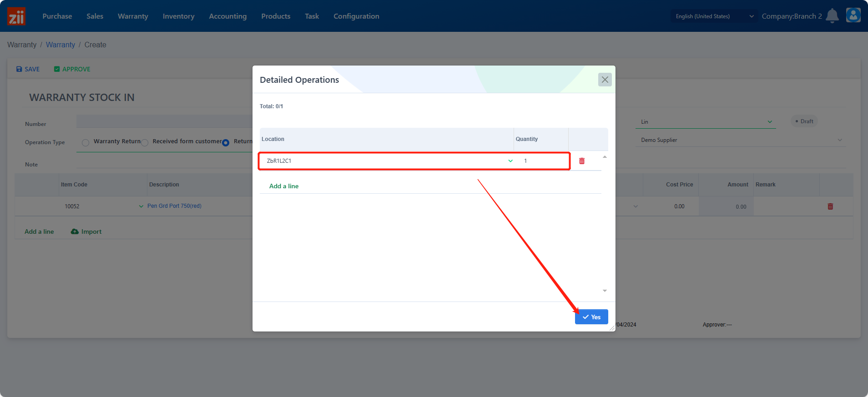Open the Accounting menu
The width and height of the screenshot is (868, 397).
tap(228, 16)
